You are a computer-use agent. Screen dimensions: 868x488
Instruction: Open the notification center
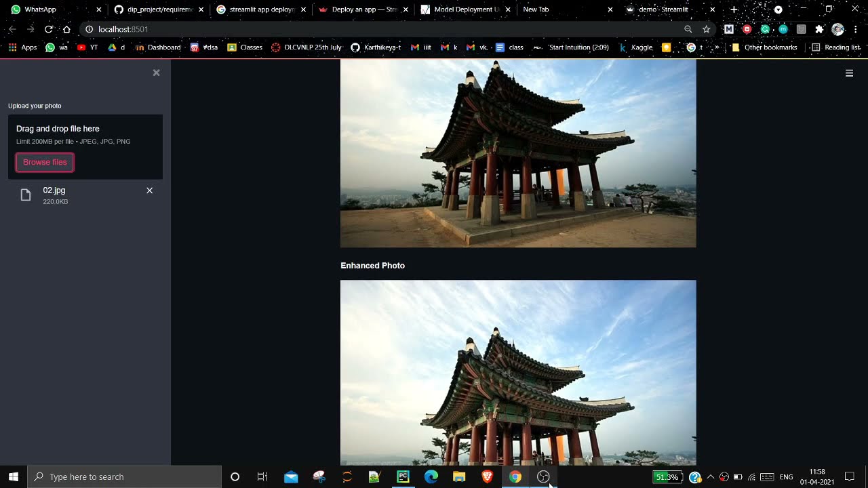click(849, 476)
